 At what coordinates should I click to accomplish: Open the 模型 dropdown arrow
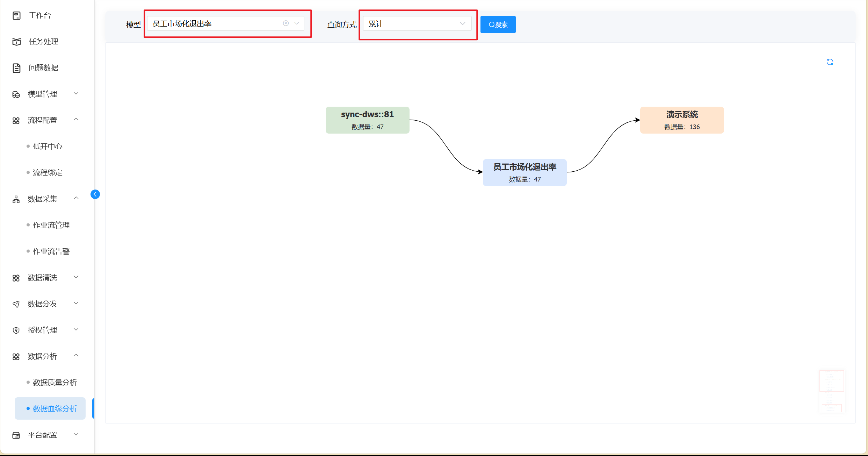297,23
